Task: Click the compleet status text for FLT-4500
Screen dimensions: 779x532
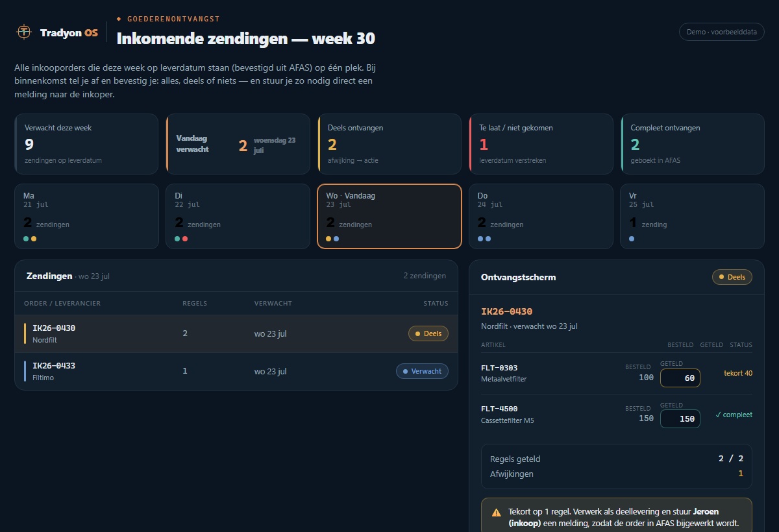Action: (734, 415)
